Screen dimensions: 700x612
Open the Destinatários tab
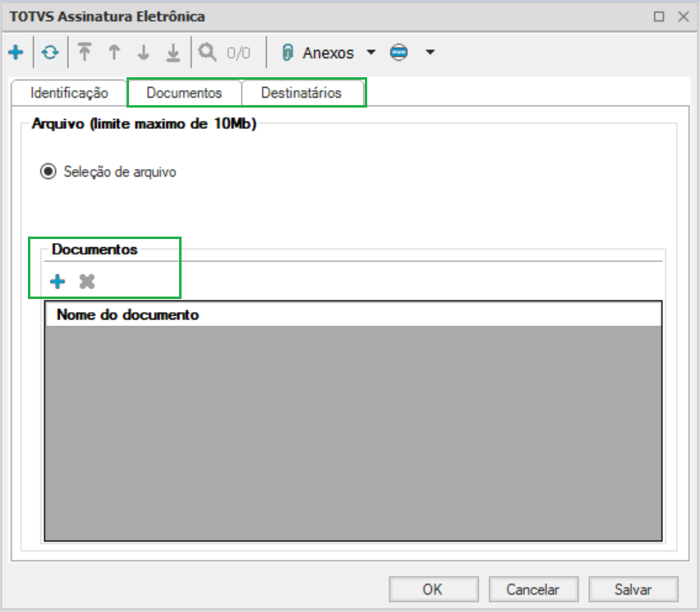(302, 93)
